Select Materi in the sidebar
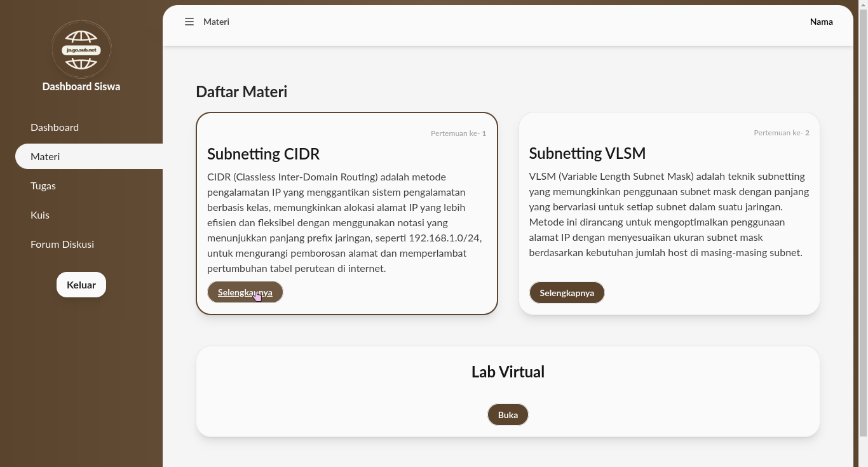Screen dimensions: 868x467 point(45,156)
